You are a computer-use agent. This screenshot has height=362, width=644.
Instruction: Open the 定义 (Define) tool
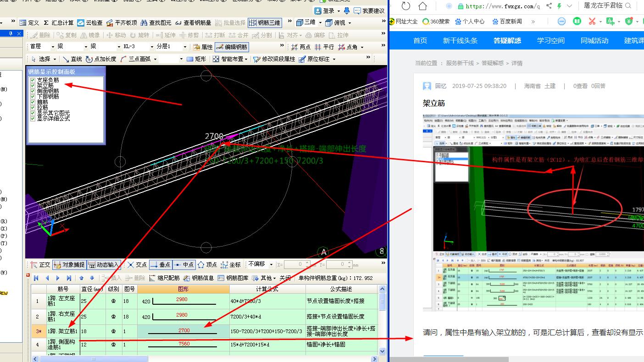(29, 22)
